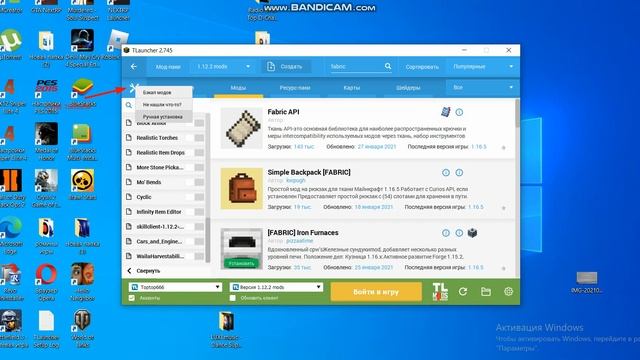Open the Все category filter dropdown
640x360 pixels.
(x=483, y=87)
